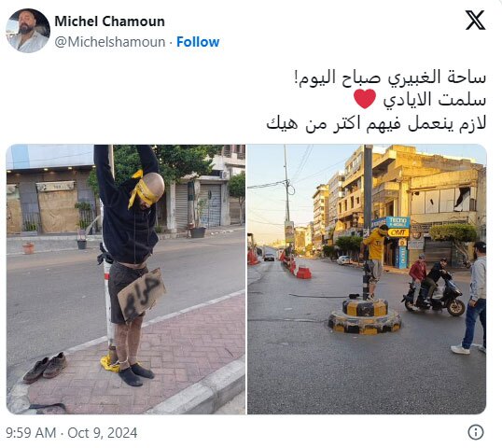This screenshot has width=502, height=448.
Task: Follow @Michelshamoun
Action: tap(198, 42)
